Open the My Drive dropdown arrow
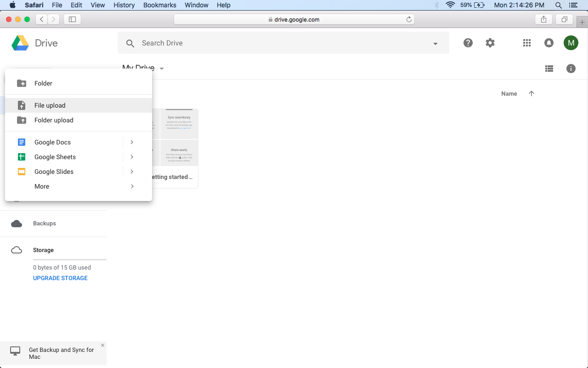Image resolution: width=588 pixels, height=368 pixels. (162, 69)
